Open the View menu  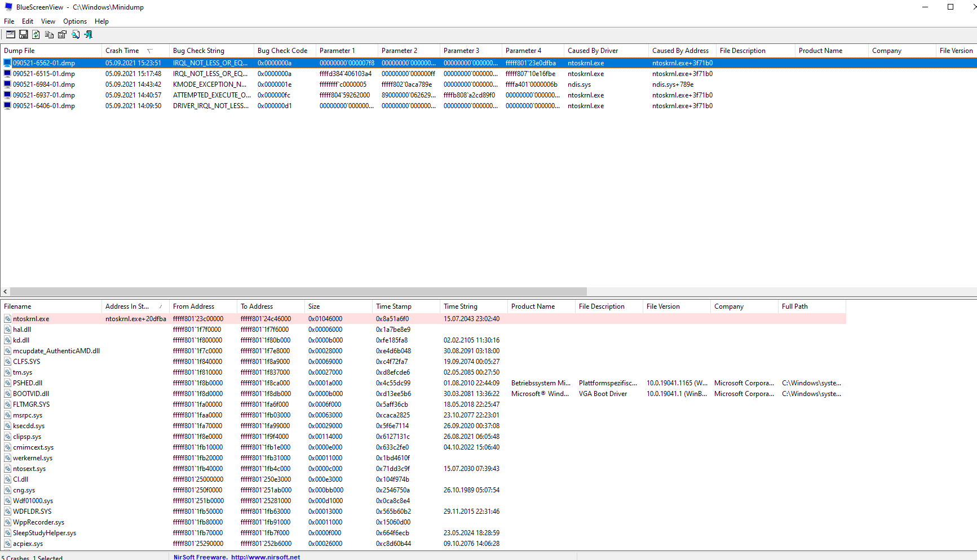click(x=48, y=21)
